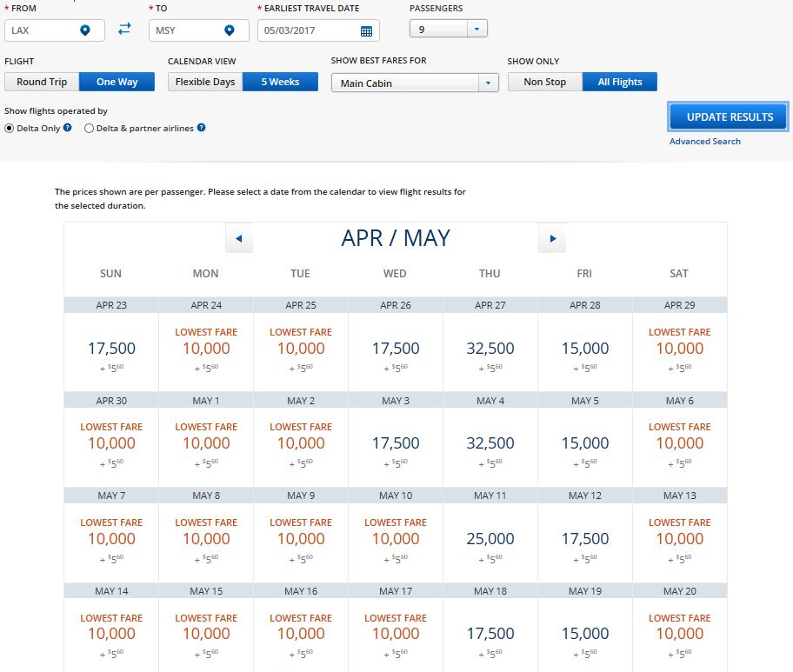Click the FROM field location pin icon
Image resolution: width=793 pixels, height=672 pixels.
pyautogui.click(x=85, y=30)
